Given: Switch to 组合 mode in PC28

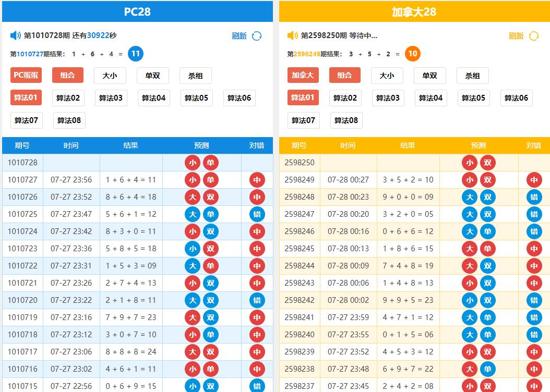Looking at the screenshot, I should [x=68, y=75].
